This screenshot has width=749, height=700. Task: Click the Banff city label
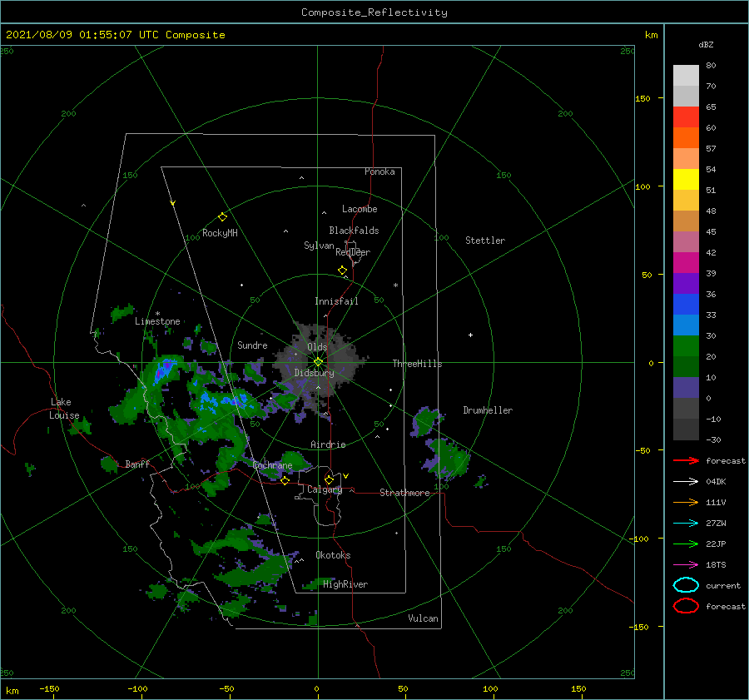click(x=137, y=464)
